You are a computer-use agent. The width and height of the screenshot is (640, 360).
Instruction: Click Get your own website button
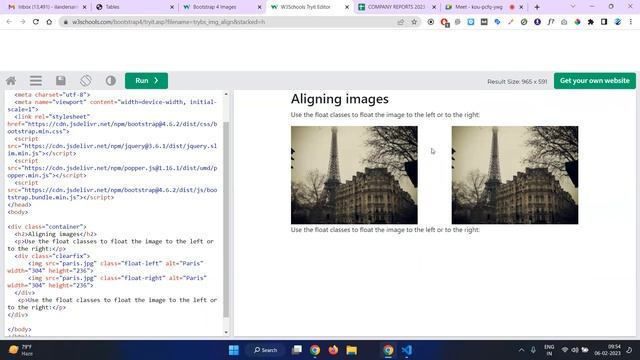(595, 81)
